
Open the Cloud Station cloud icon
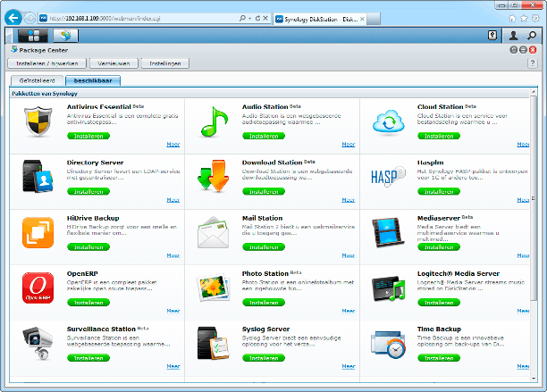(x=388, y=121)
